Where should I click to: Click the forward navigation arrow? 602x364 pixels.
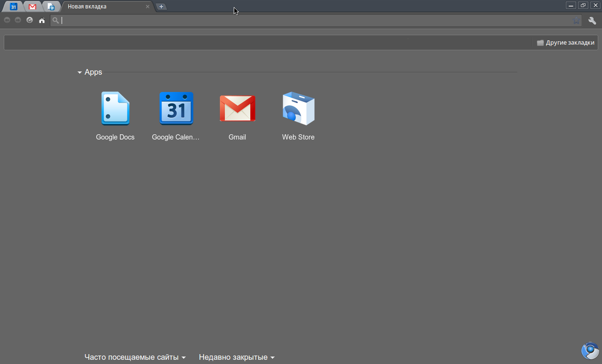18,20
